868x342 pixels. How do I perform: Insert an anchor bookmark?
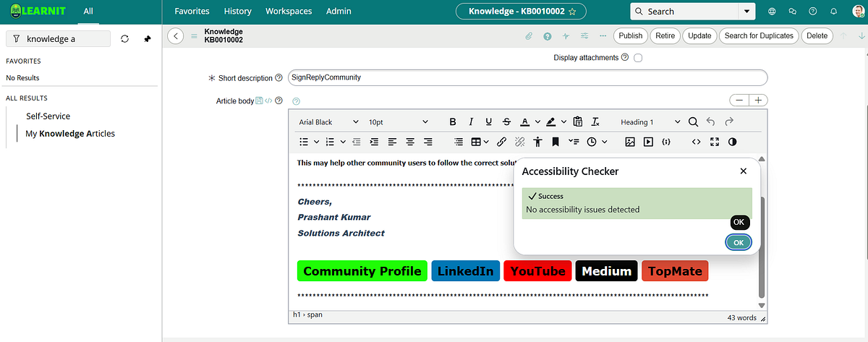tap(556, 142)
